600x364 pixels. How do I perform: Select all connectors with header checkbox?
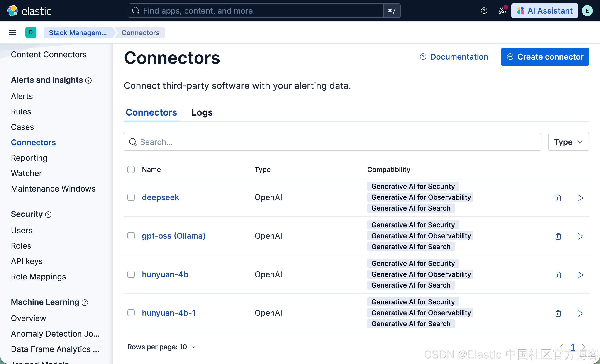click(131, 170)
